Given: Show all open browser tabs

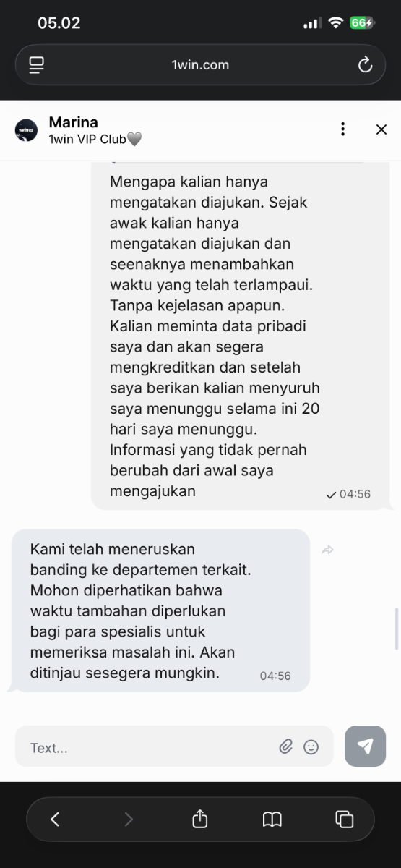Looking at the screenshot, I should point(345,819).
